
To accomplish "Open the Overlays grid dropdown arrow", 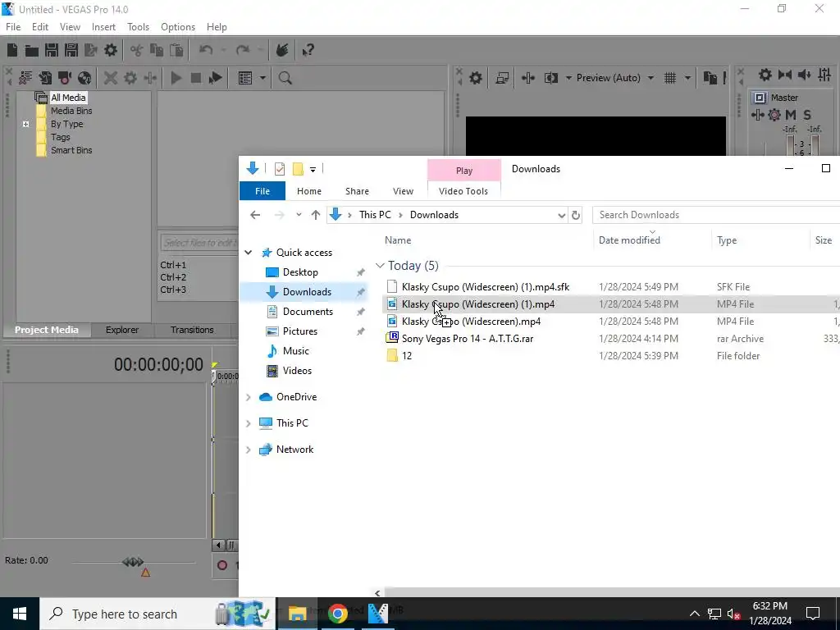I will point(687,78).
